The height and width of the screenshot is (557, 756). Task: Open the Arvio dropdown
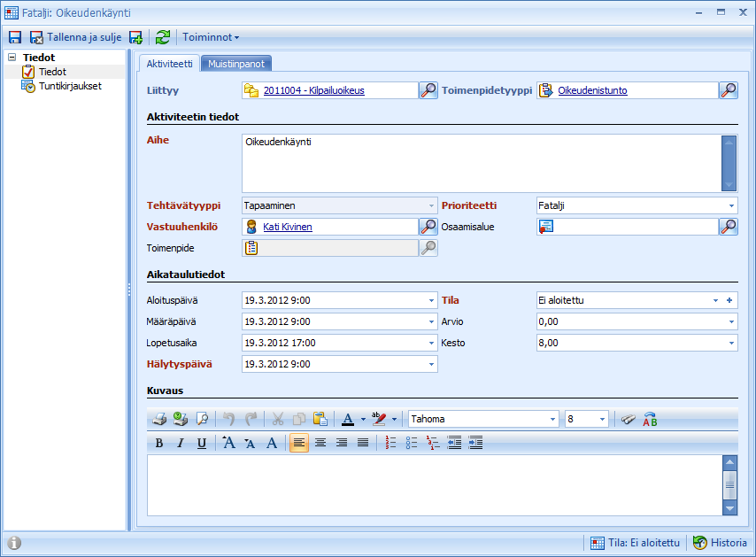coord(731,321)
